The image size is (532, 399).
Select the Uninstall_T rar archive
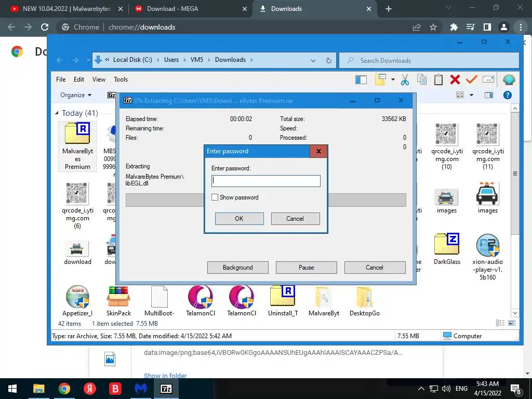pos(283,301)
